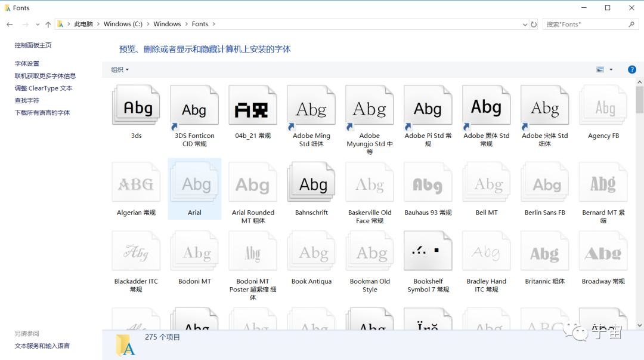Select the Adobe 黑体 Std font icon
Viewport: 644px width, 360px height.
(x=487, y=107)
